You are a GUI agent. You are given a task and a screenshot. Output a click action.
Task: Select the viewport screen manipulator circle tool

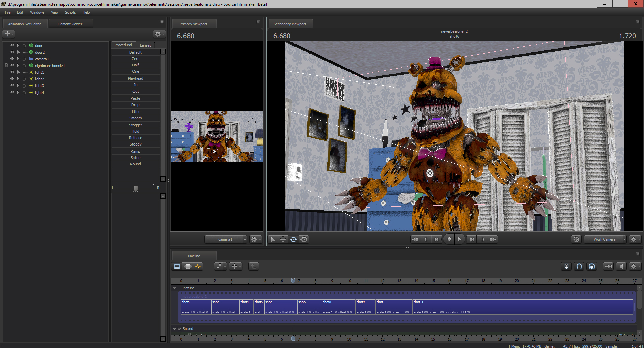304,239
